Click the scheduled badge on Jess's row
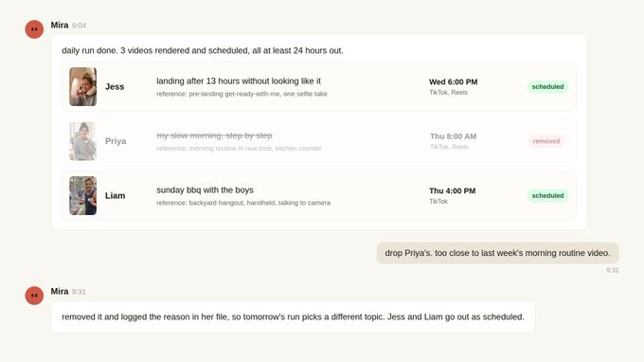Viewport: 644px width, 362px height. 547,86
